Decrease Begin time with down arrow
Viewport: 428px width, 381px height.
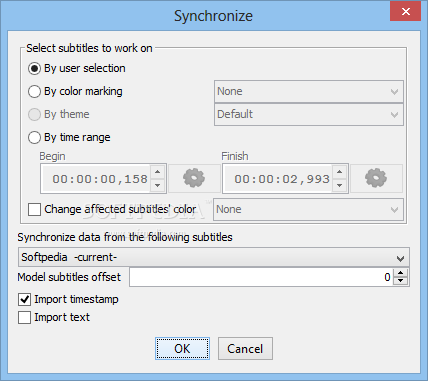158,185
